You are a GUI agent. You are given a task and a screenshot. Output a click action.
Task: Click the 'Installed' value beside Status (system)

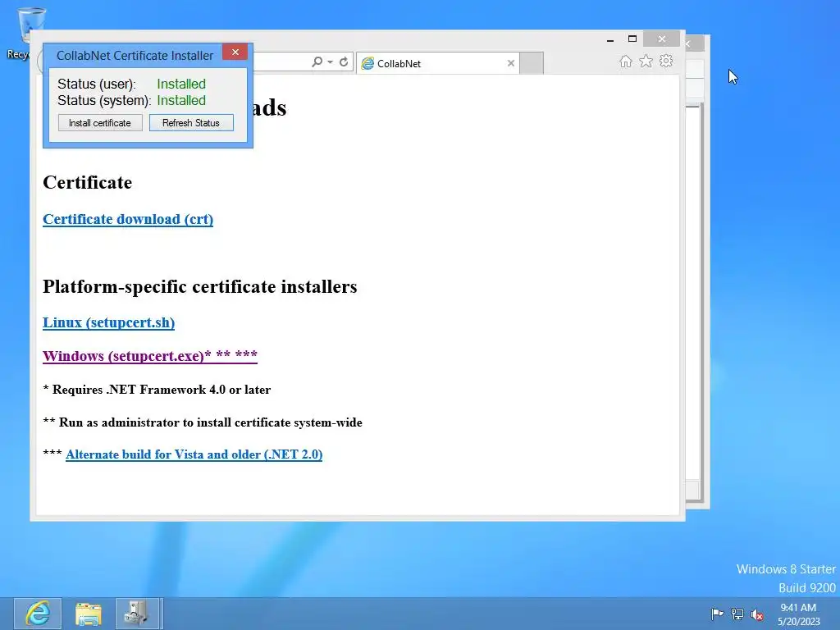click(x=181, y=100)
